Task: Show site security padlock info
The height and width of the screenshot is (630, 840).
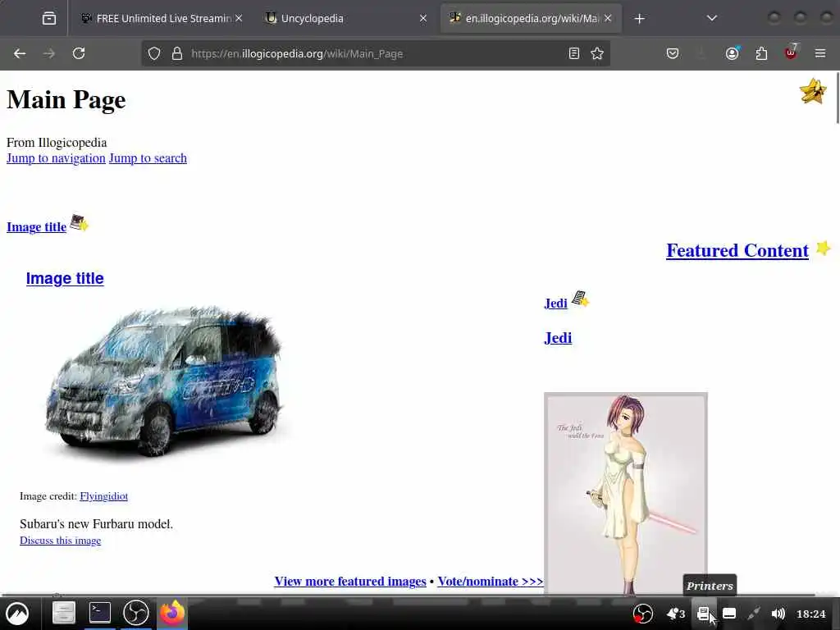Action: pos(177,53)
